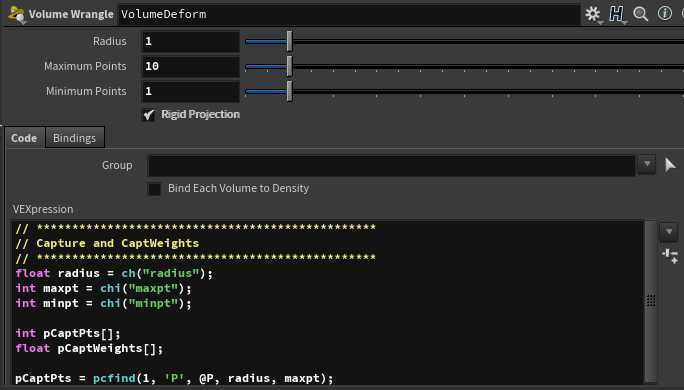This screenshot has width=684, height=390.
Task: Click the create spare parameters icon
Action: coord(670,256)
